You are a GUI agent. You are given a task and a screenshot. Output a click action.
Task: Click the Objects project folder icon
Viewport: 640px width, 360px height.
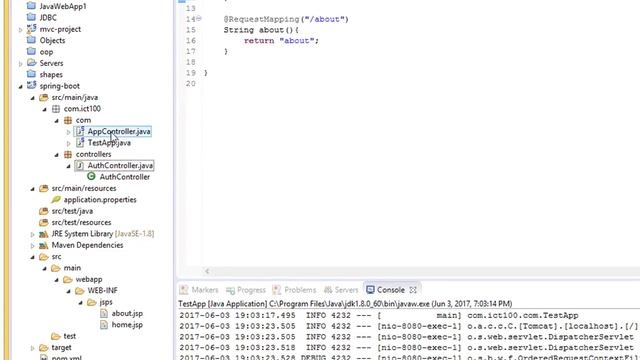coord(31,40)
